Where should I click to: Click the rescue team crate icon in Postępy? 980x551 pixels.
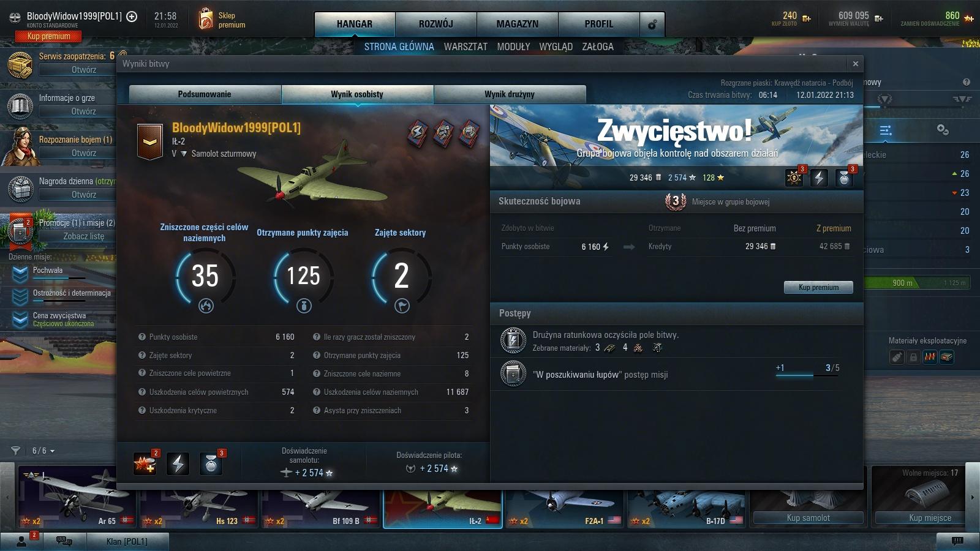(513, 341)
